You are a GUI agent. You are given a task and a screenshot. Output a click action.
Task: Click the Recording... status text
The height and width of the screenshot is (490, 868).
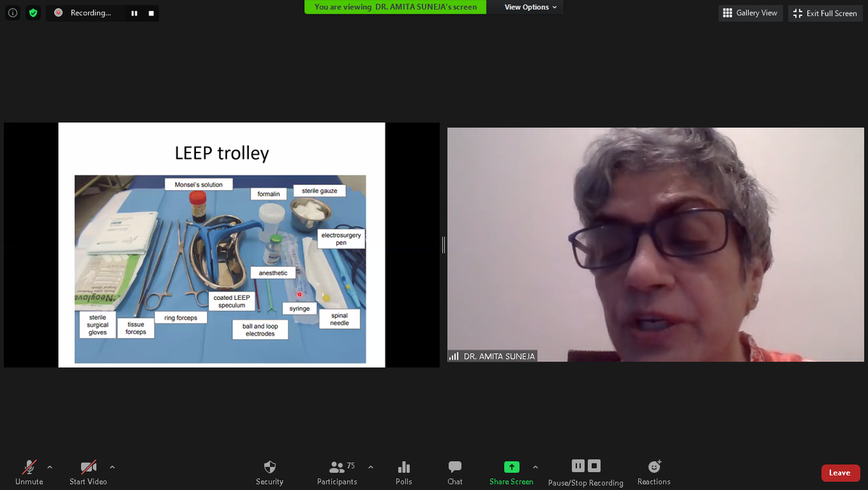coord(91,13)
